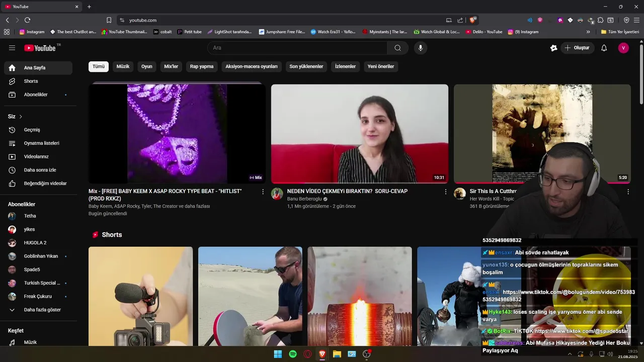Open Tüm Yer İşaretleri folder
The image size is (644, 362).
pos(620,32)
